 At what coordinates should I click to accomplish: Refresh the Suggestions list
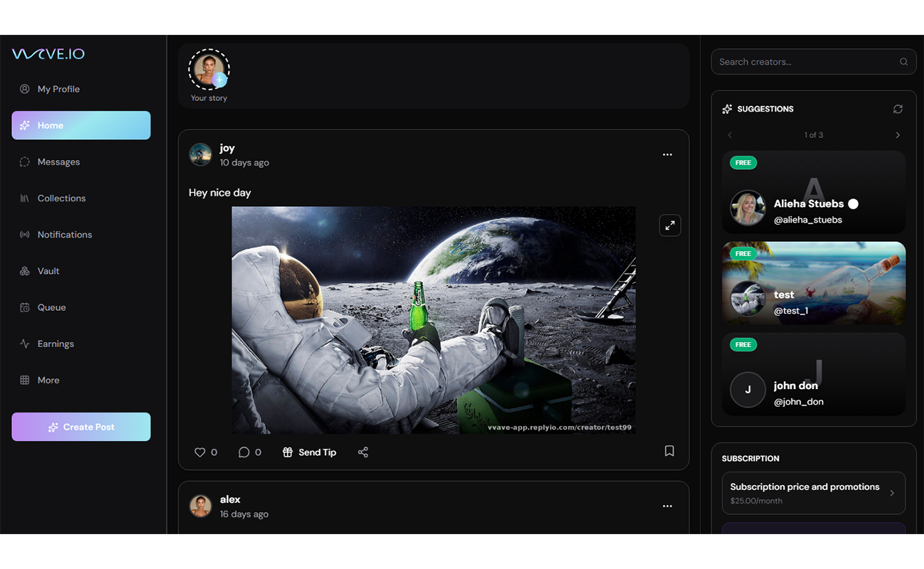point(898,109)
